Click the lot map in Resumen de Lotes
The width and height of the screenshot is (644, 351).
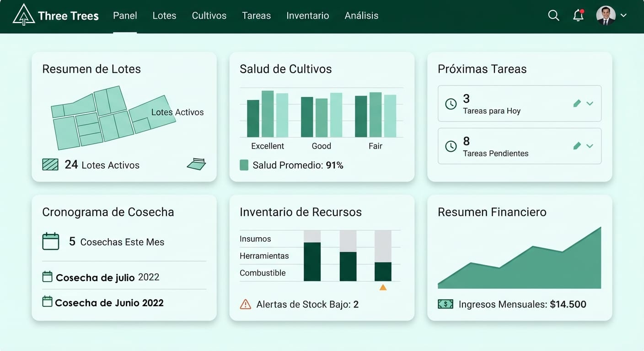click(x=113, y=117)
